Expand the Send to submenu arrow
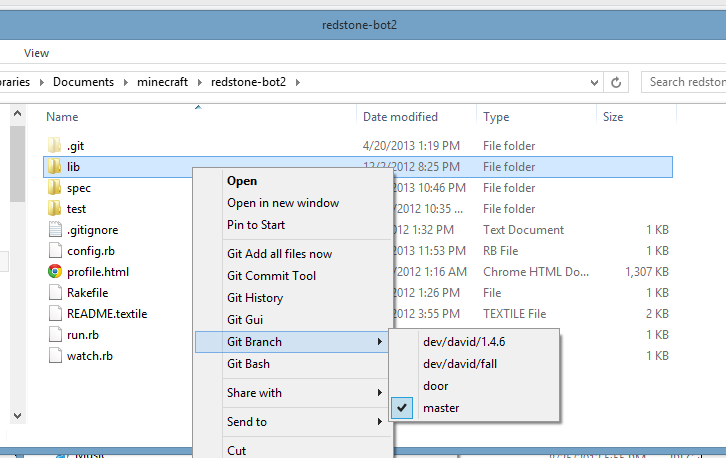Screen dimensions: 726x458 [x=379, y=422]
